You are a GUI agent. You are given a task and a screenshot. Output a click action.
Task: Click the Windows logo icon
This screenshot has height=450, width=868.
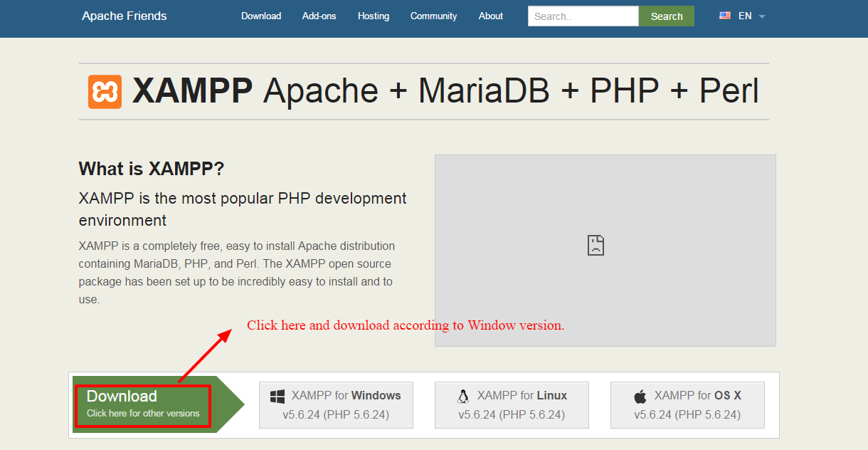[277, 396]
